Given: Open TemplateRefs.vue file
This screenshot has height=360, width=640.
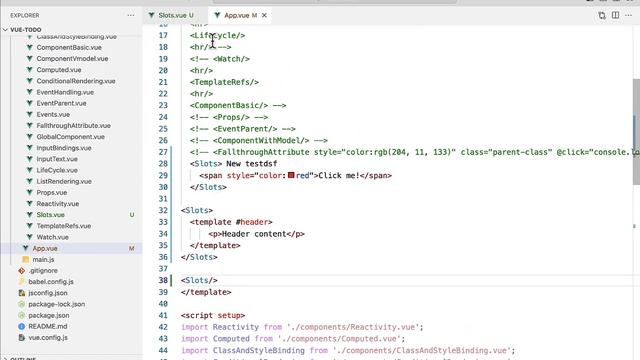Looking at the screenshot, I should (x=64, y=226).
